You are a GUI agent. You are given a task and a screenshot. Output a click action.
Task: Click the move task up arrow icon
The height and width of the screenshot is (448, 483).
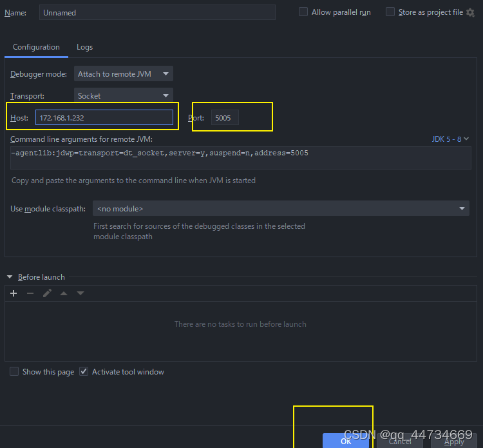[x=64, y=293]
